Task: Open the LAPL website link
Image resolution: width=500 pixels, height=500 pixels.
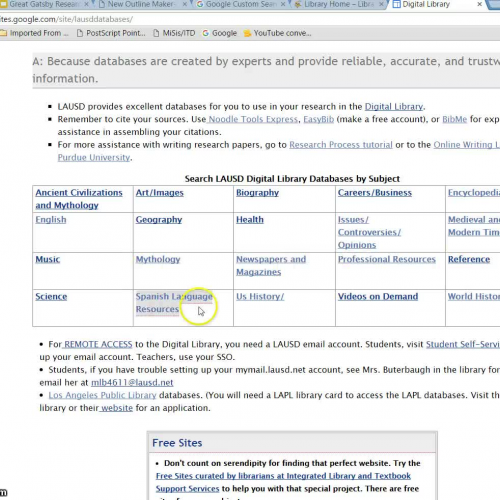Action: click(x=117, y=408)
